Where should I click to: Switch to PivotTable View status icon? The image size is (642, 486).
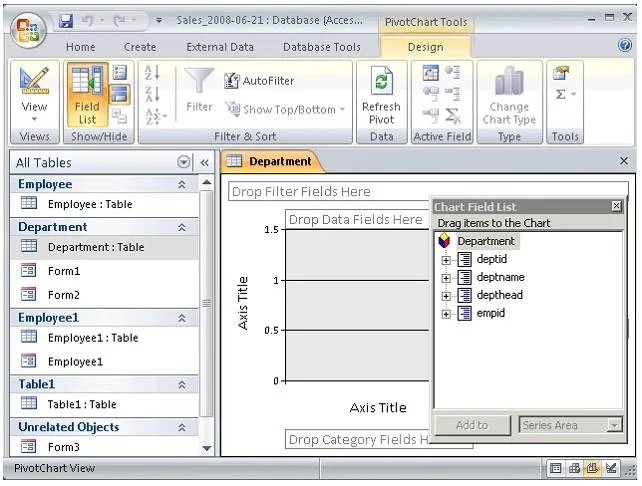[x=574, y=468]
